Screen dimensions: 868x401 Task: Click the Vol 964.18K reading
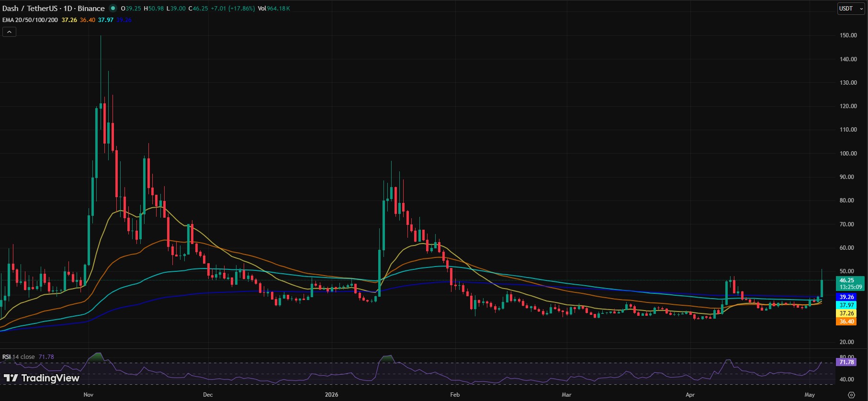(274, 9)
